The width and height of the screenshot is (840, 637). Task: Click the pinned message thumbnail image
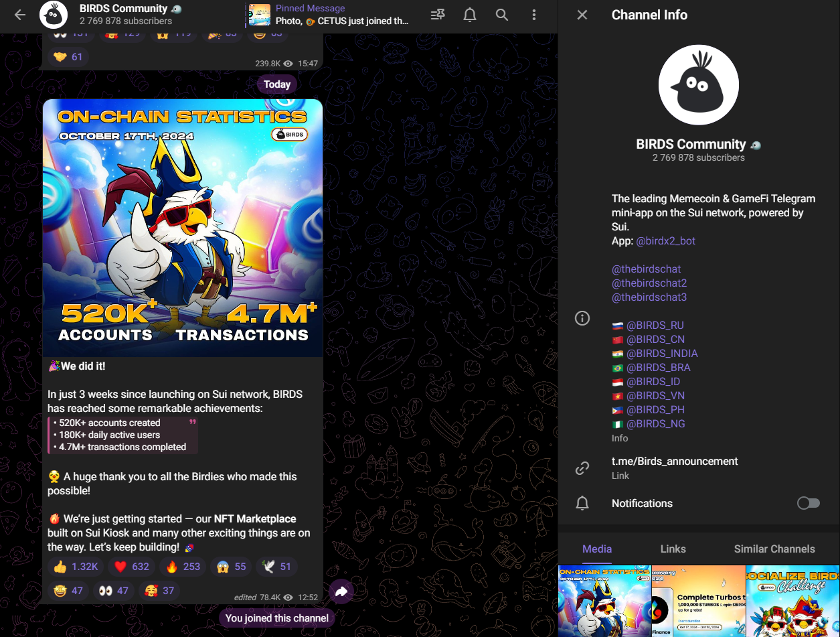[260, 15]
